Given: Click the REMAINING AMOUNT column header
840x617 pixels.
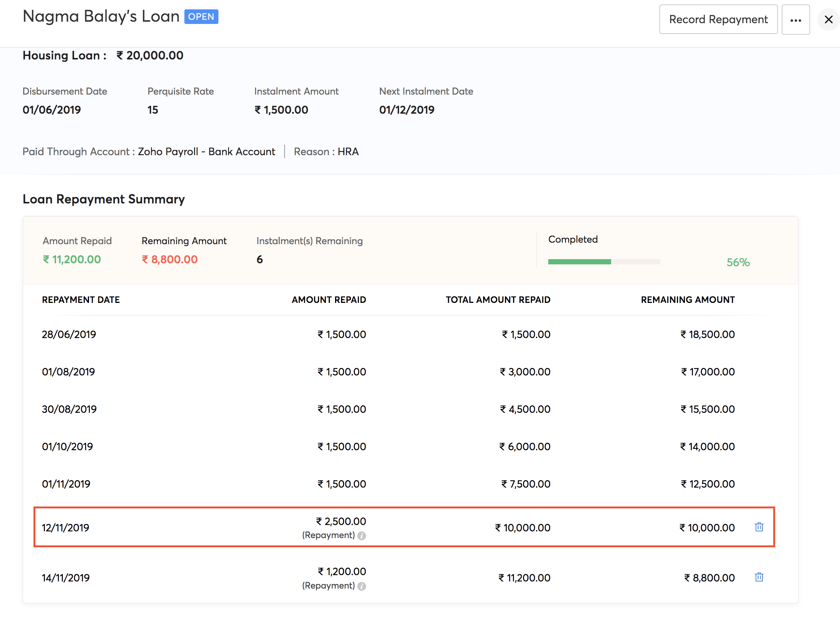Looking at the screenshot, I should (x=687, y=300).
